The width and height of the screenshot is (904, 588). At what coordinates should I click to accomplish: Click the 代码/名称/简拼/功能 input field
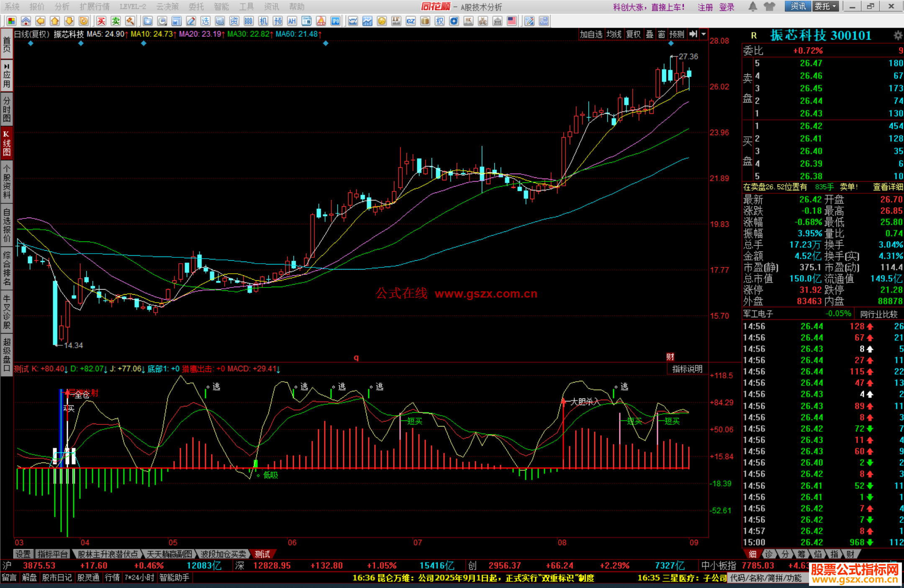pos(766,578)
